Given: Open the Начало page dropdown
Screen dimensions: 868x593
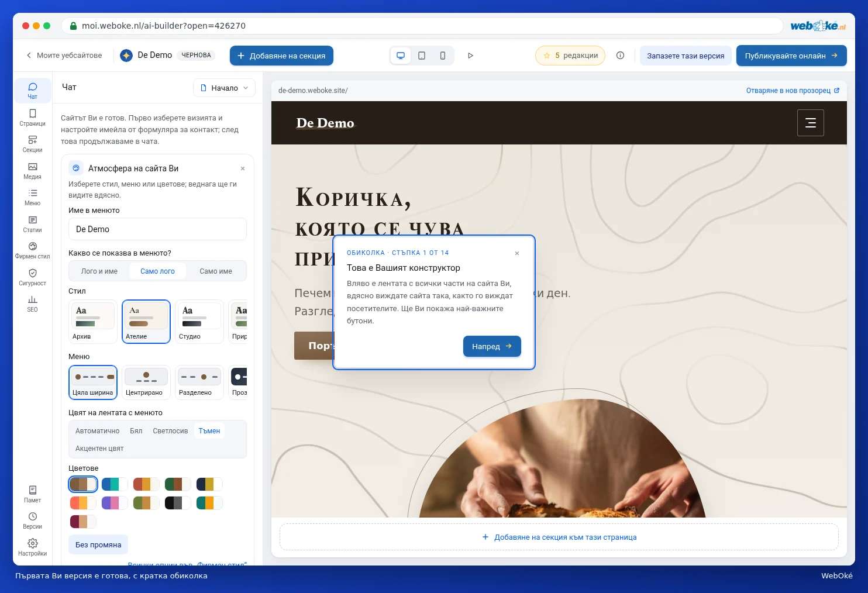Looking at the screenshot, I should tap(224, 88).
